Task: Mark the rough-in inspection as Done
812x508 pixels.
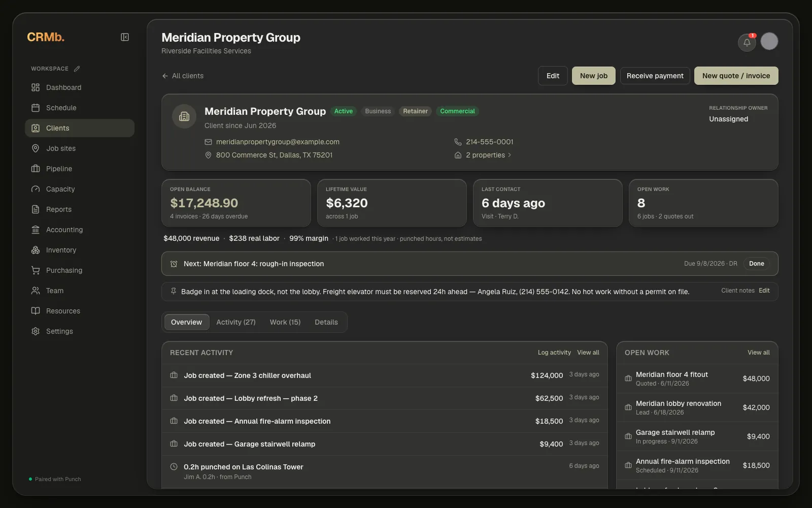Action: click(757, 264)
